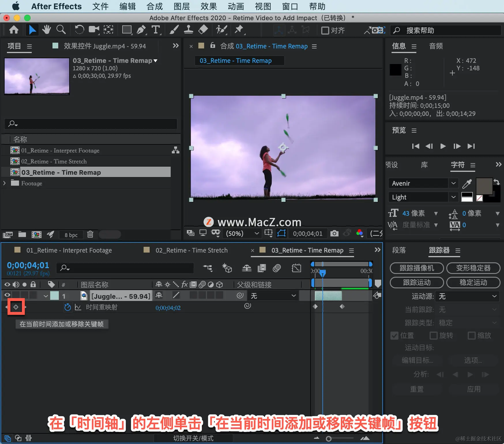Switch to the 段落 panel tab
Screen dimensions: 504x444
(x=399, y=250)
